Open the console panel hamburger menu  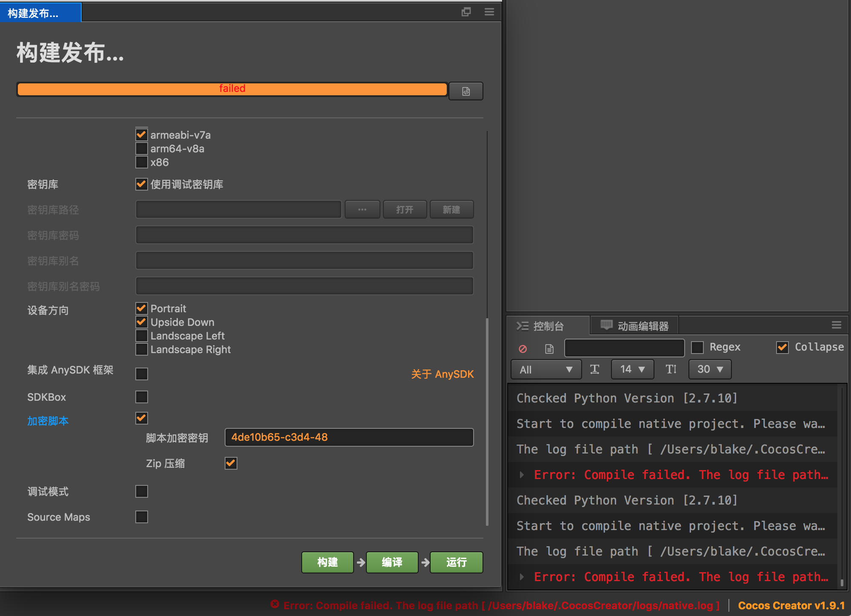[x=836, y=325]
